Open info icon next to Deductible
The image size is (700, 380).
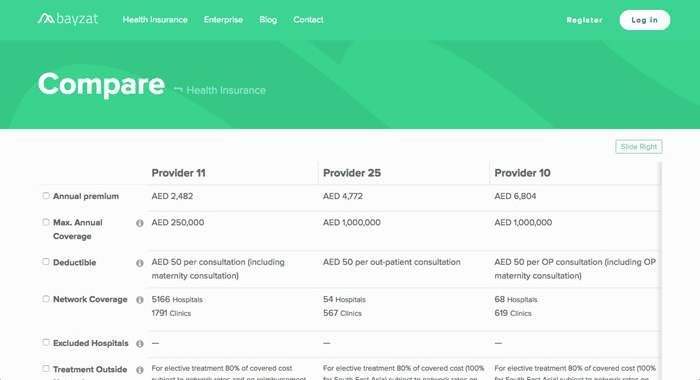pos(140,263)
